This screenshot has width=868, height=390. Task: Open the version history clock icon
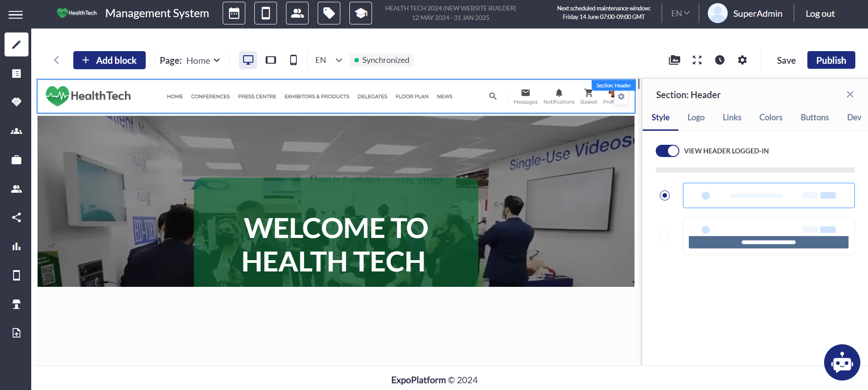point(720,60)
